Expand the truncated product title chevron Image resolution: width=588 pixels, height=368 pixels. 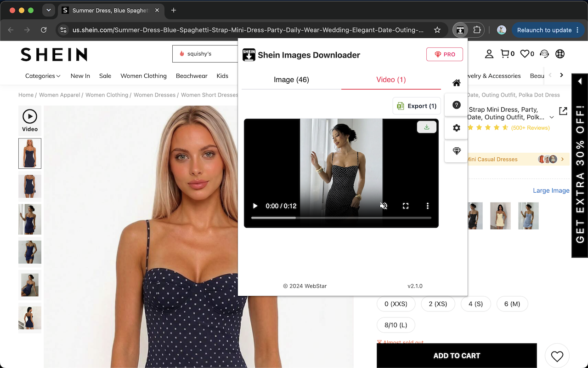coord(552,117)
